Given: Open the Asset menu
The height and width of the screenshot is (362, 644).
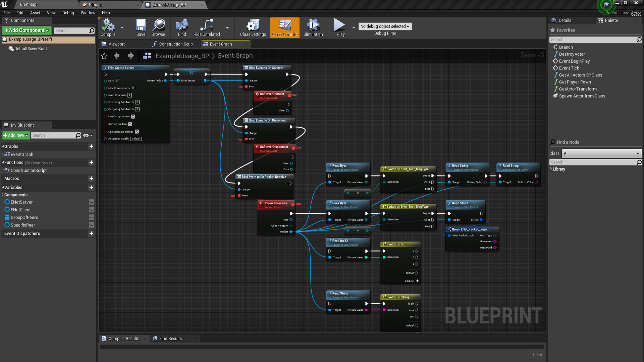Looking at the screenshot, I should pyautogui.click(x=35, y=13).
